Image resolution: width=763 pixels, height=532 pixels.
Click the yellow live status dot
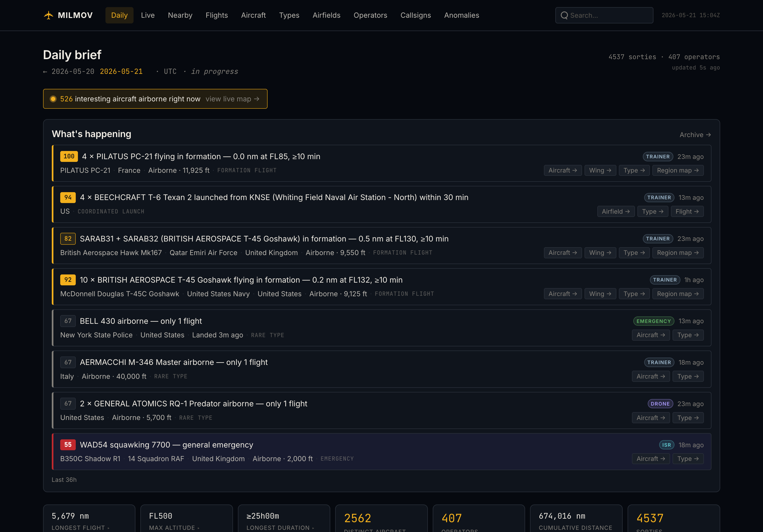53,99
